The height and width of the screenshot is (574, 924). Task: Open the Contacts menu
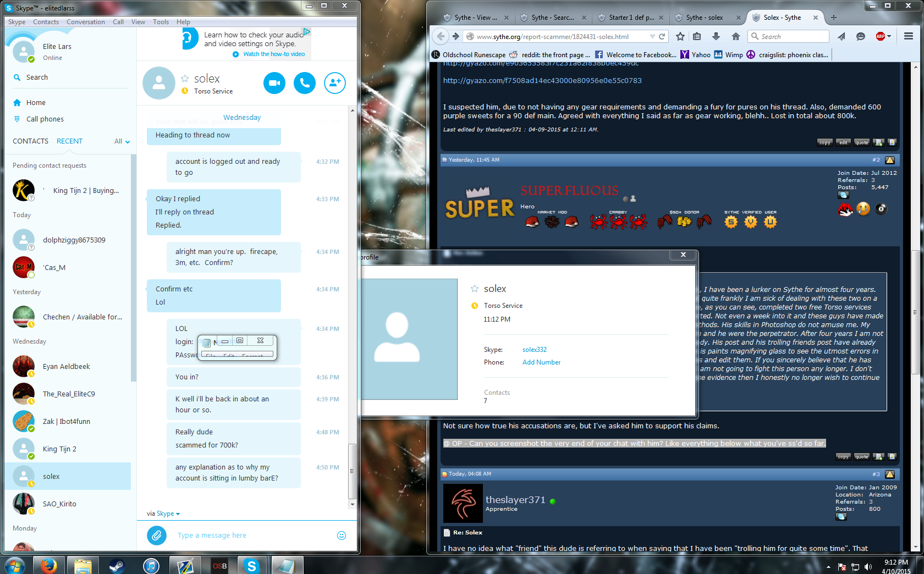pyautogui.click(x=46, y=22)
